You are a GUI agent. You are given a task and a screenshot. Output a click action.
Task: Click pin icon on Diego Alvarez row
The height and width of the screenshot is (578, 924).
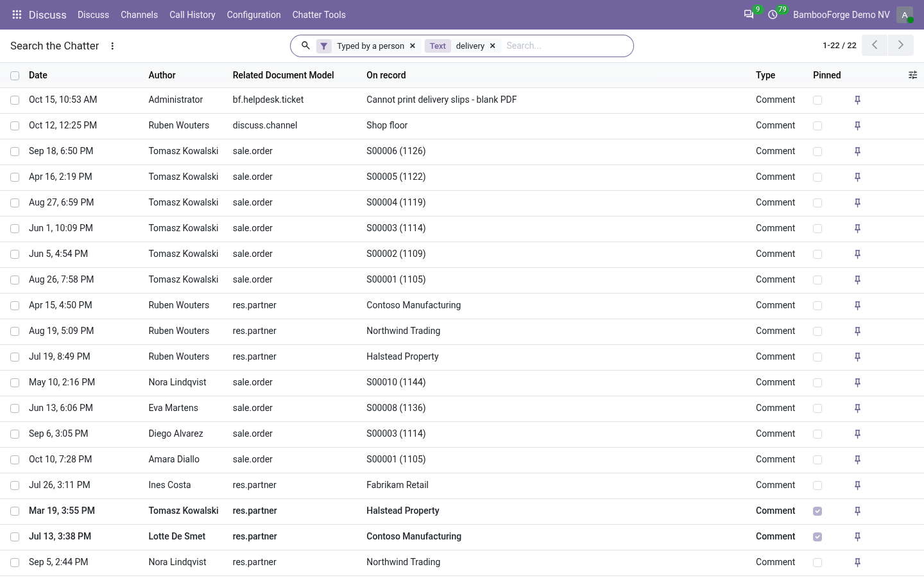[857, 434]
